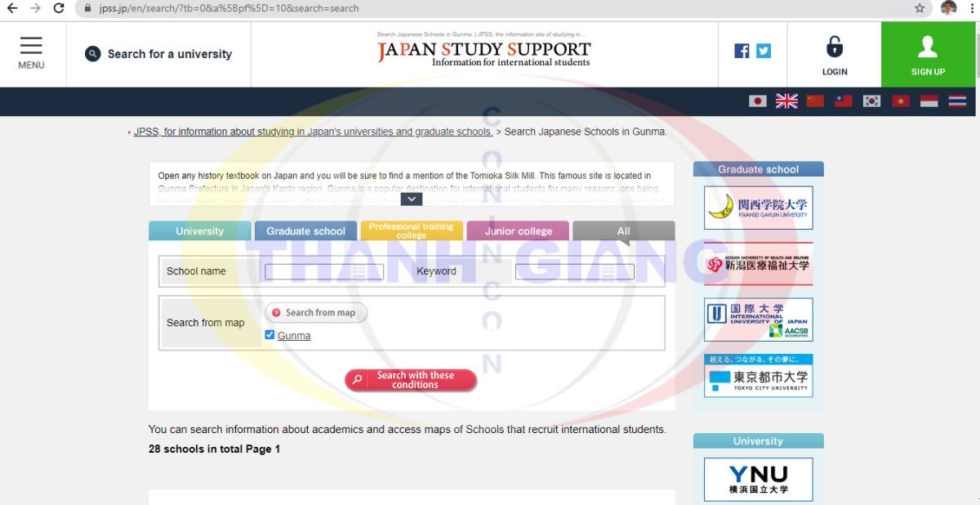Uncheck the Gunma prefecture checkbox
Screen dimensions: 980x505
[x=269, y=335]
